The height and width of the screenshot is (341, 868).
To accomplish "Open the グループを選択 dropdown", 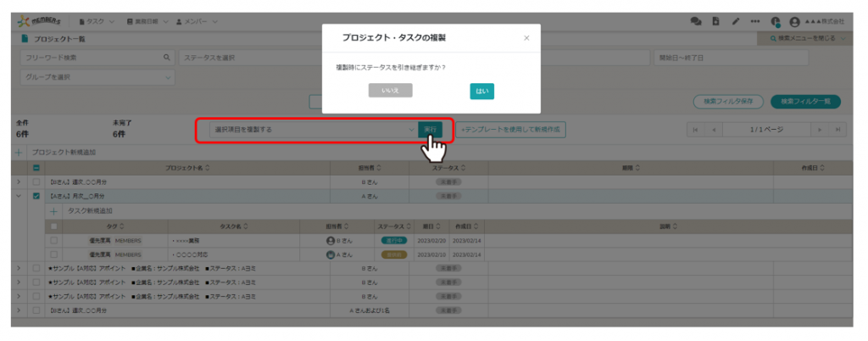I will (x=97, y=77).
